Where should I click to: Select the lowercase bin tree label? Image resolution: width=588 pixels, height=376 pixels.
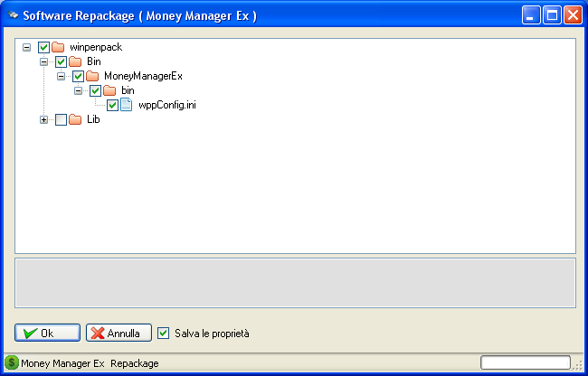click(128, 90)
